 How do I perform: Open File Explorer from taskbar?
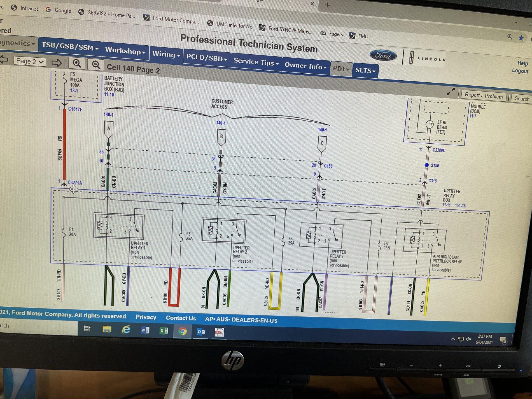[x=107, y=329]
